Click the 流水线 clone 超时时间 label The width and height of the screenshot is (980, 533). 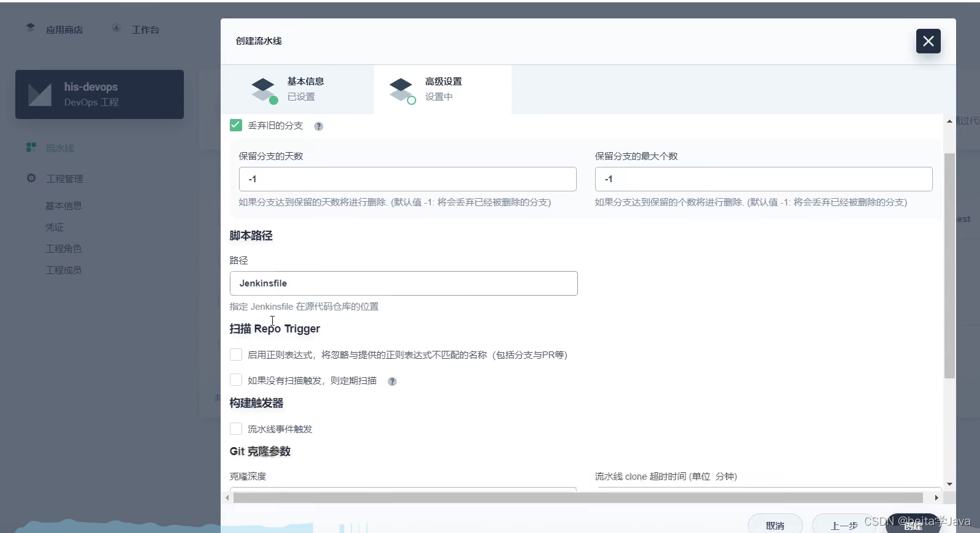(666, 477)
